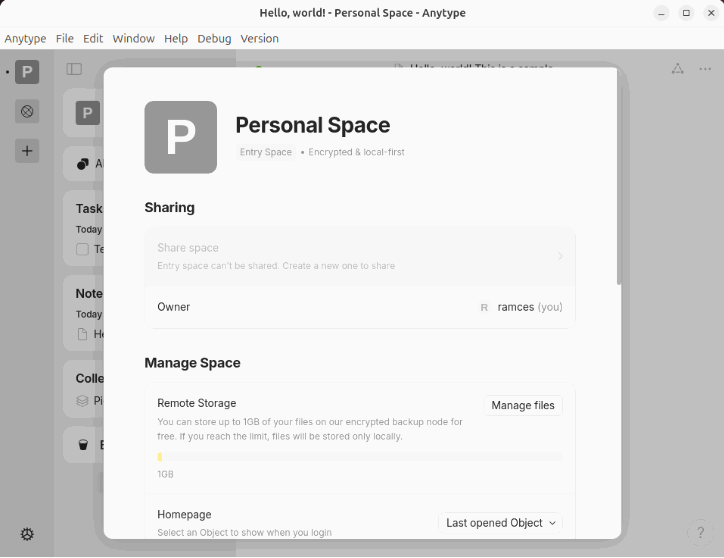Click the Tasks widget heading behind dialog

(x=89, y=208)
